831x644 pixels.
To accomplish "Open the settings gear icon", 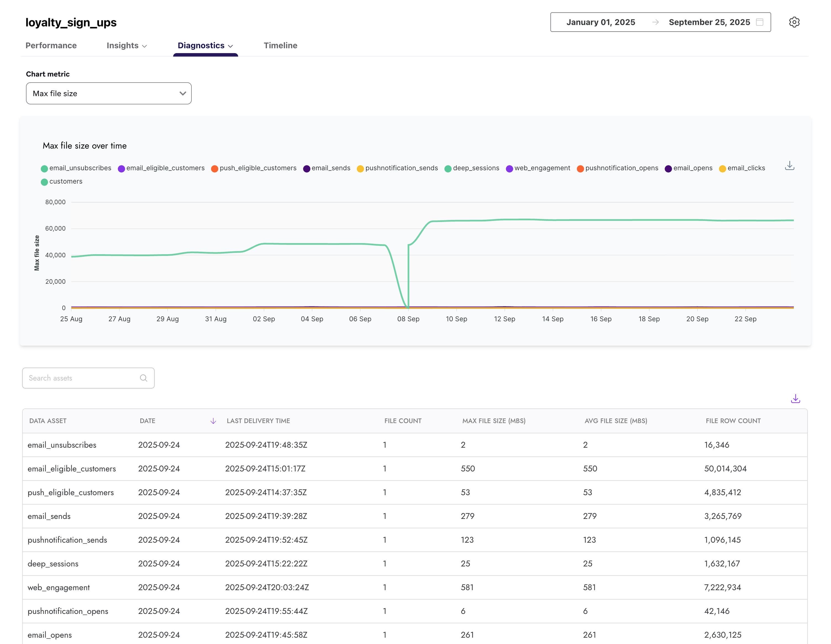I will click(795, 22).
